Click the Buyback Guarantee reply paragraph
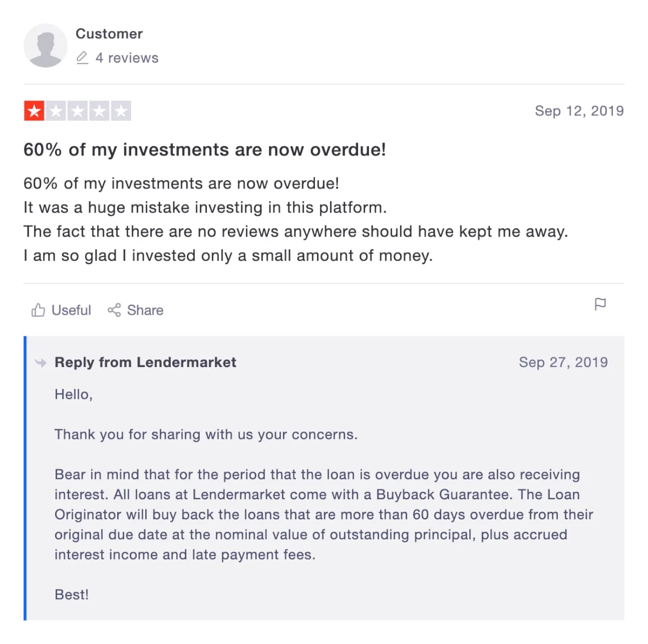Screen dimensions: 648x644 tap(324, 514)
